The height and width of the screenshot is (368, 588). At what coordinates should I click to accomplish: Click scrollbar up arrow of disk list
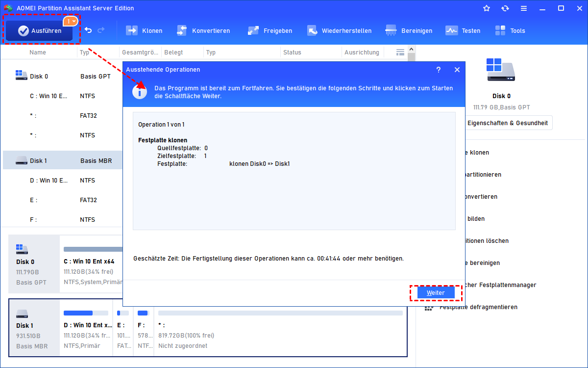pyautogui.click(x=412, y=49)
